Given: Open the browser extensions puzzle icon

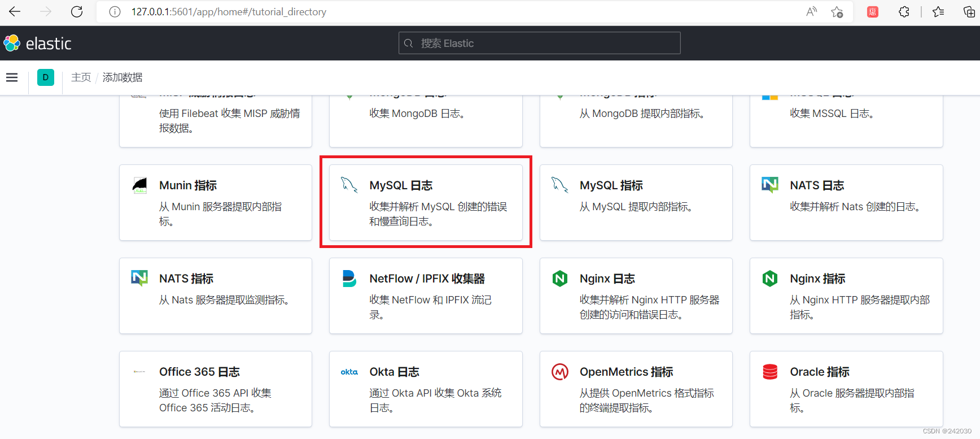Looking at the screenshot, I should (x=904, y=12).
